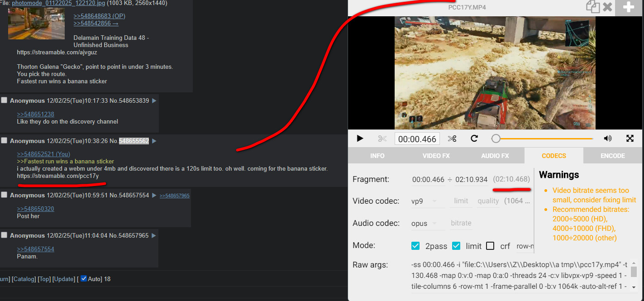Click inside the Raw args text area

(x=520, y=275)
